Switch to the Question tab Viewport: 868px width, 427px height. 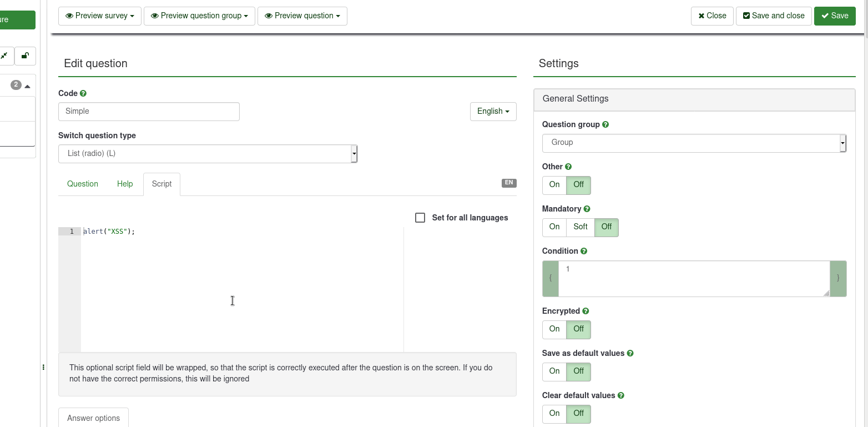83,184
